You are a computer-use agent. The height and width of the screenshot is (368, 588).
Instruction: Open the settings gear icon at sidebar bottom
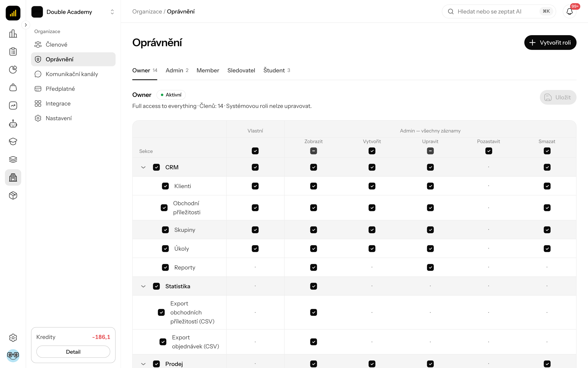click(13, 338)
